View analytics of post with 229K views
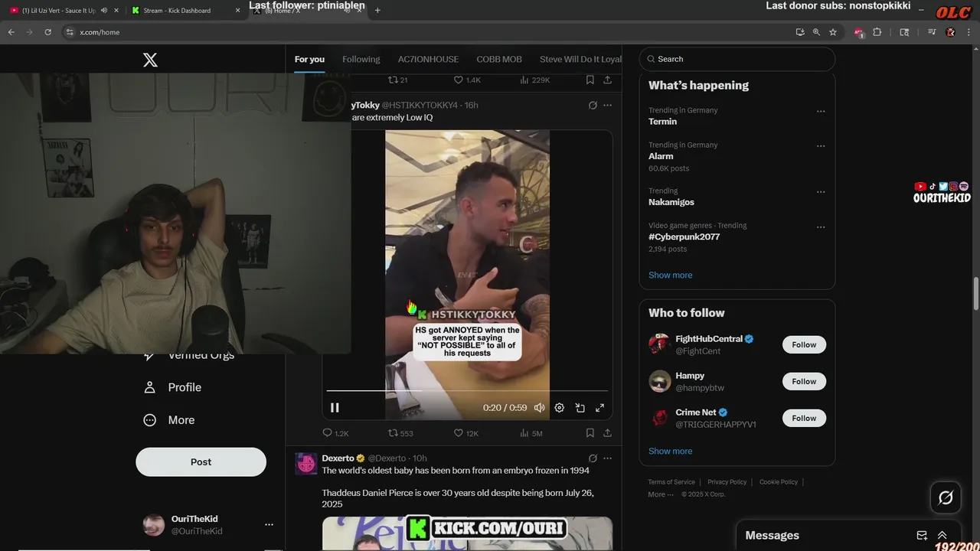Image resolution: width=980 pixels, height=551 pixels. coord(534,80)
